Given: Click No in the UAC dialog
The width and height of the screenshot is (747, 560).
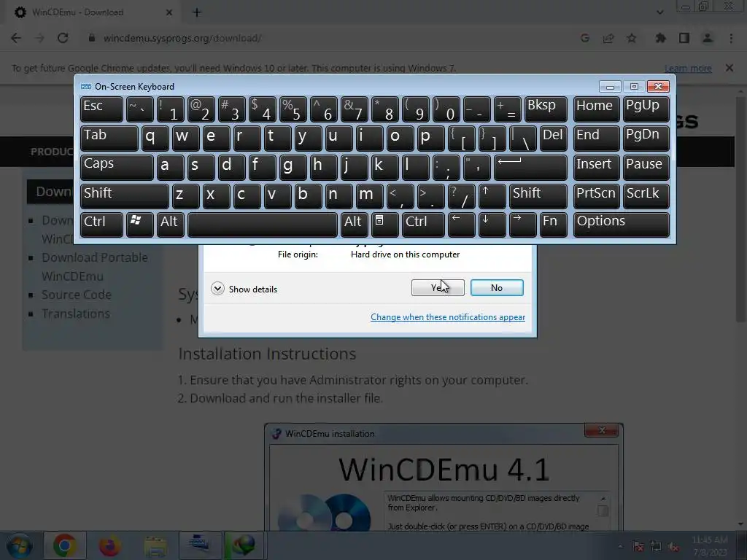Looking at the screenshot, I should [x=496, y=287].
